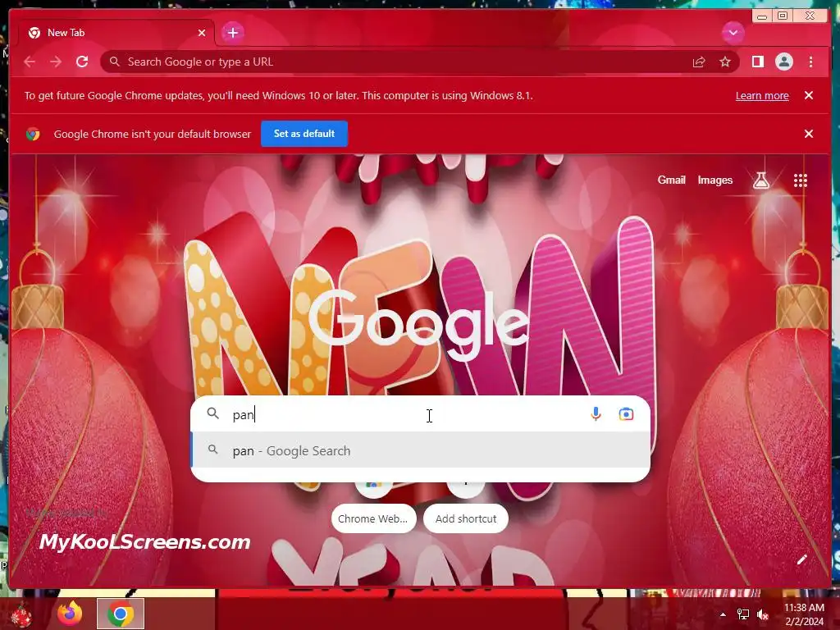
Task: Expand the tab search dropdown arrow
Action: [x=733, y=33]
